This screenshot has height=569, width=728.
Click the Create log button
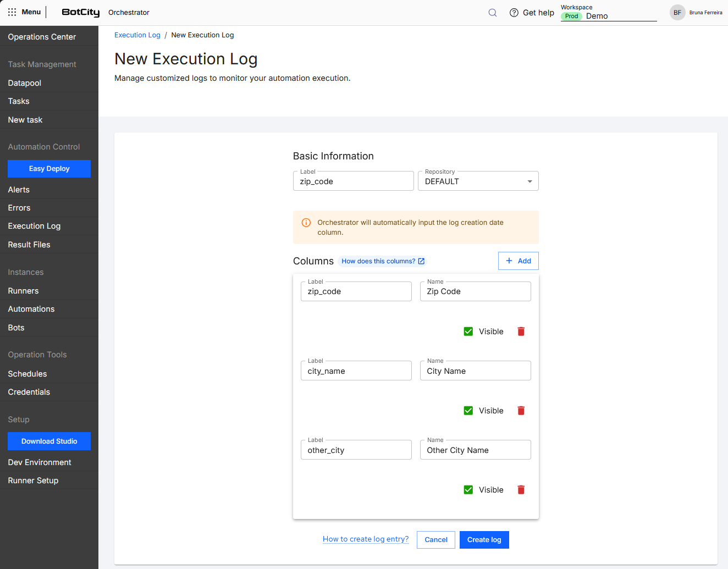[484, 540]
